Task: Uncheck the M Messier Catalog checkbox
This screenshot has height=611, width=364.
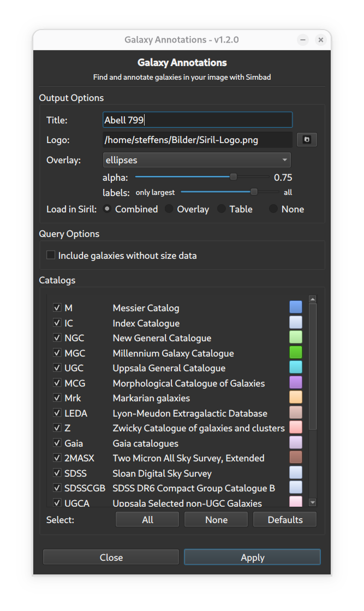Action: 57,307
